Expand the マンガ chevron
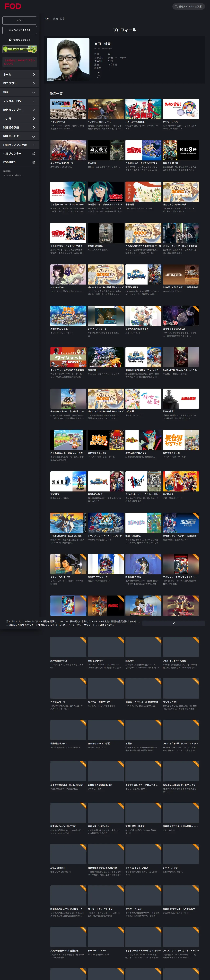The width and height of the screenshot is (210, 980). [34, 119]
